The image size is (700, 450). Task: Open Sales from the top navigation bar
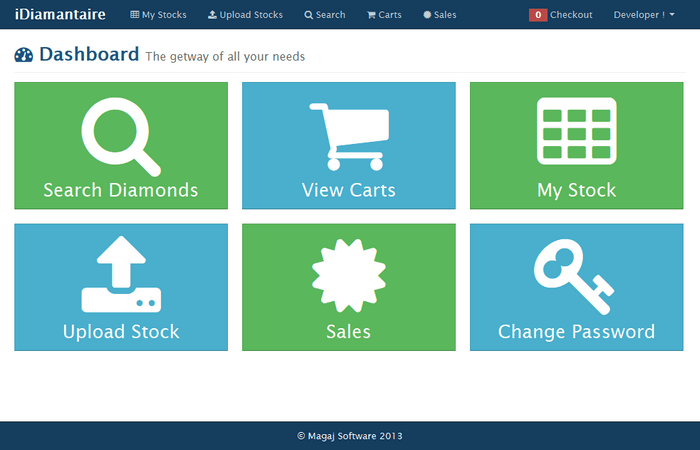(440, 15)
